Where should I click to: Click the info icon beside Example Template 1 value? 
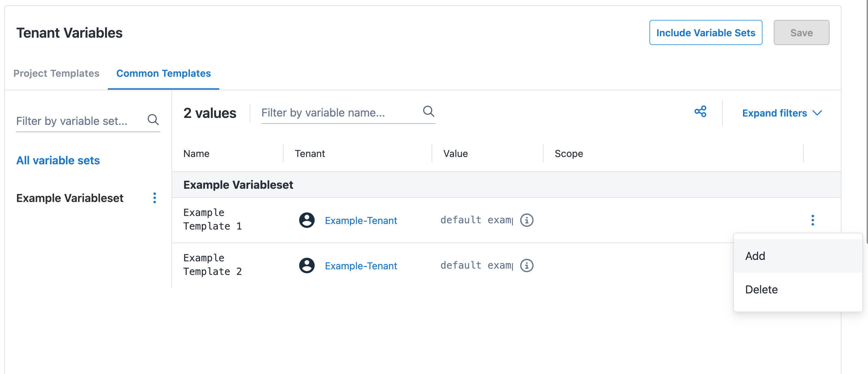coord(527,220)
